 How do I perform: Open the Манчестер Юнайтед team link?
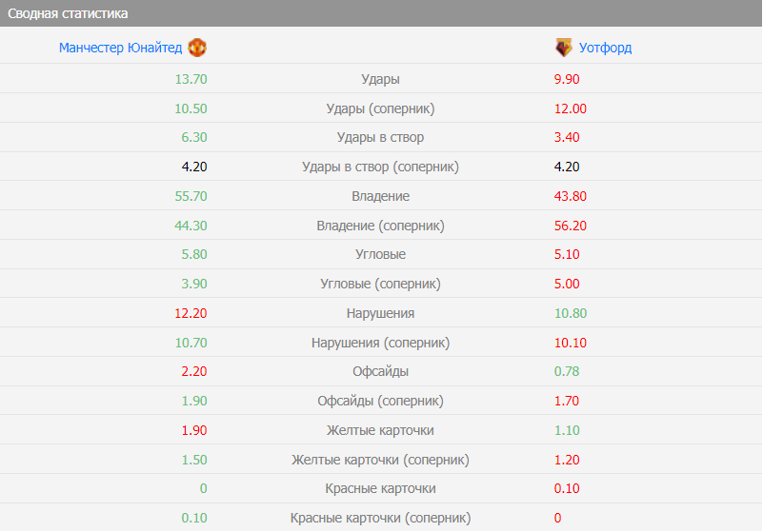(120, 48)
